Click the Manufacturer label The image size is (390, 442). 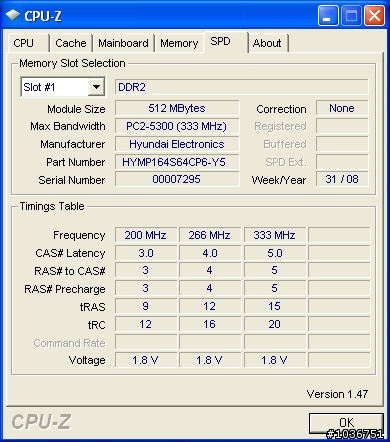pyautogui.click(x=73, y=144)
